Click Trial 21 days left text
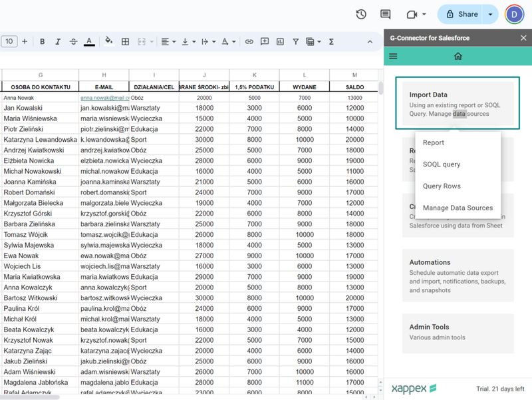The width and height of the screenshot is (532, 400). pos(500,389)
